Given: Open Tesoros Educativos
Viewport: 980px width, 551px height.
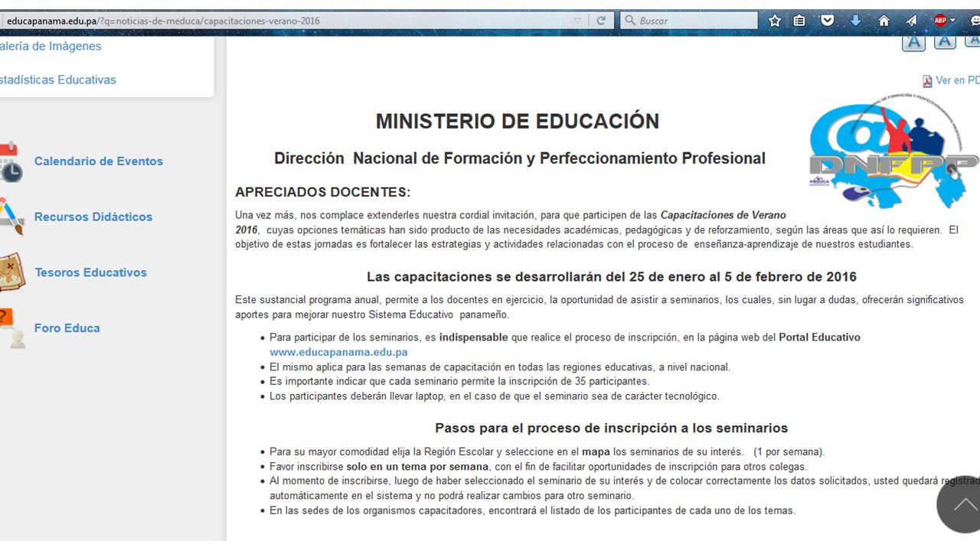Looking at the screenshot, I should [90, 272].
